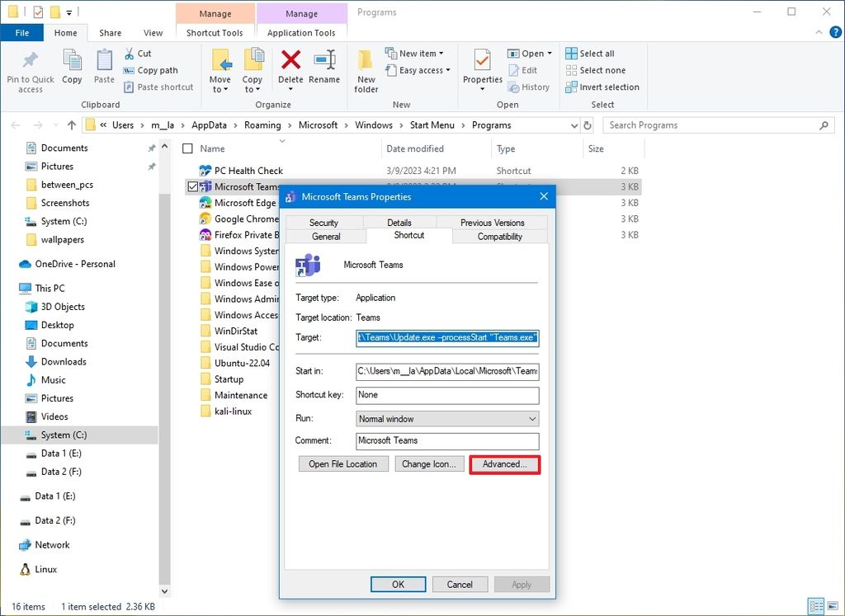Open the Shortcut Tools Manage tab
Screen dimensions: 845x616
pos(215,13)
